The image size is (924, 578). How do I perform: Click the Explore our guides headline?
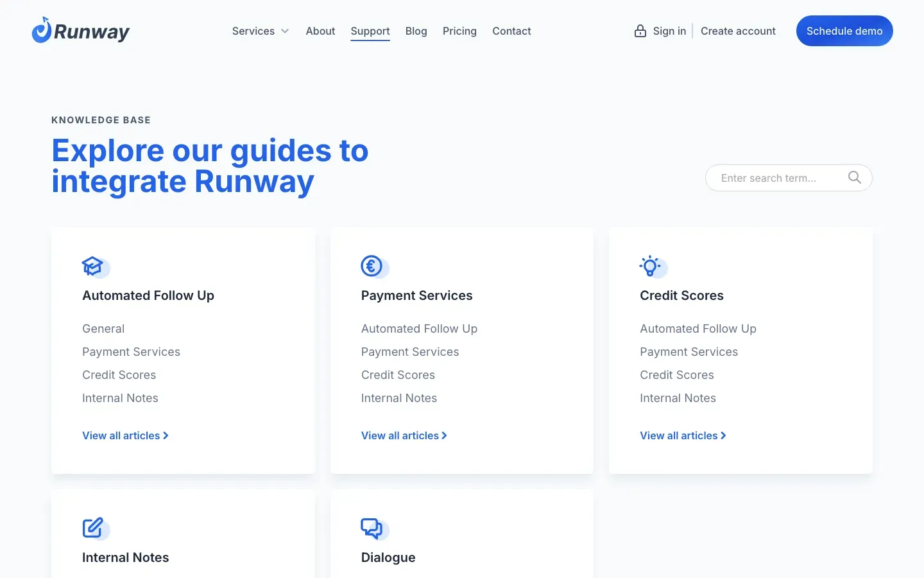coord(210,166)
